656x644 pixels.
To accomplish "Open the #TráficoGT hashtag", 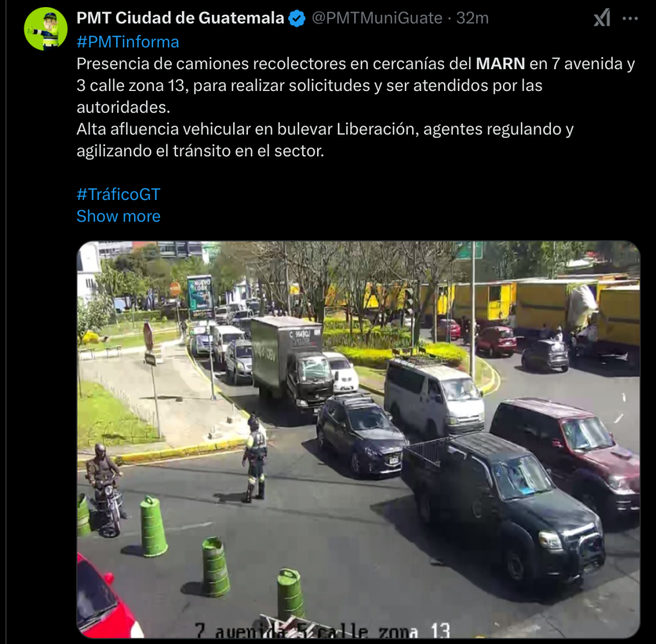I will pyautogui.click(x=119, y=195).
